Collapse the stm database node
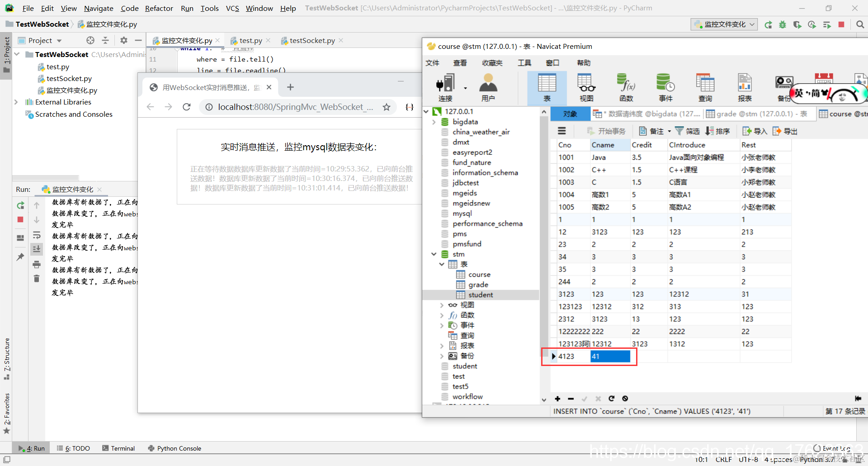Viewport: 868px width, 466px height. pos(434,254)
